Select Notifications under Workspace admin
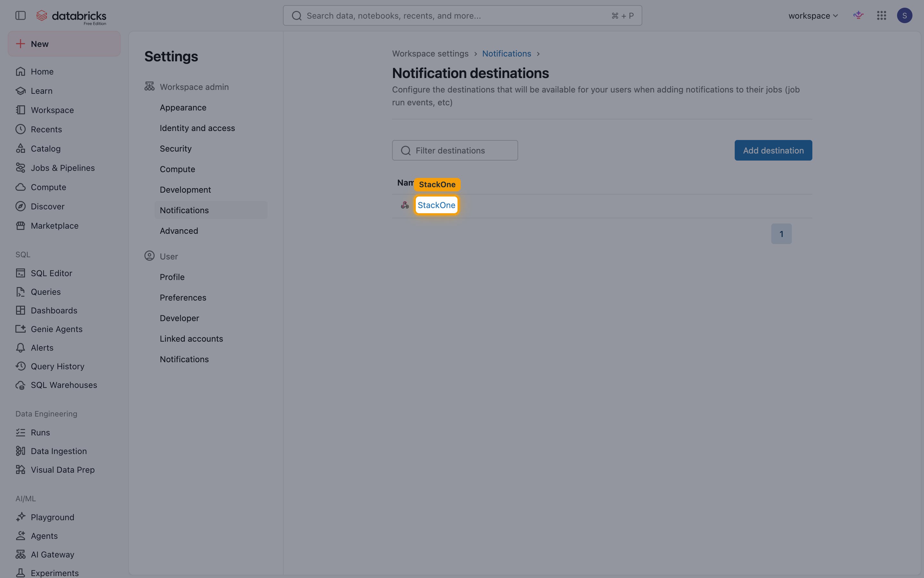The height and width of the screenshot is (578, 924). tap(211, 210)
